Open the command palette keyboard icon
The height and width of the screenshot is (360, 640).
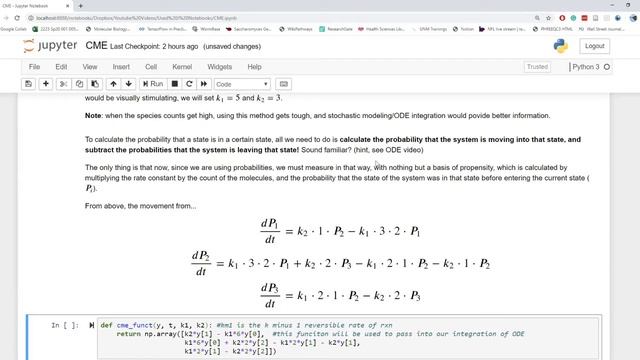284,84
